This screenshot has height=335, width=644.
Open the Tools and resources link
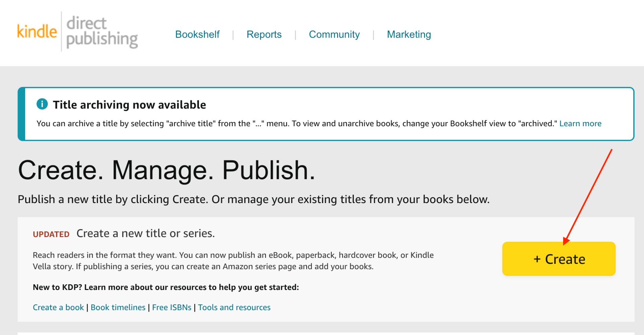[x=234, y=307]
